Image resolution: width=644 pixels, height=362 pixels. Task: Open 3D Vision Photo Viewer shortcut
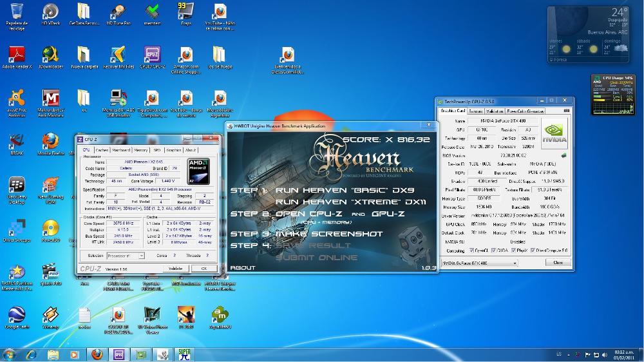pos(153,320)
